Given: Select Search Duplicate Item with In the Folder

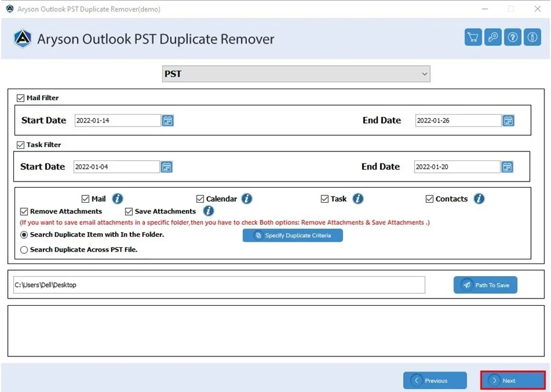Looking at the screenshot, I should (24, 235).
